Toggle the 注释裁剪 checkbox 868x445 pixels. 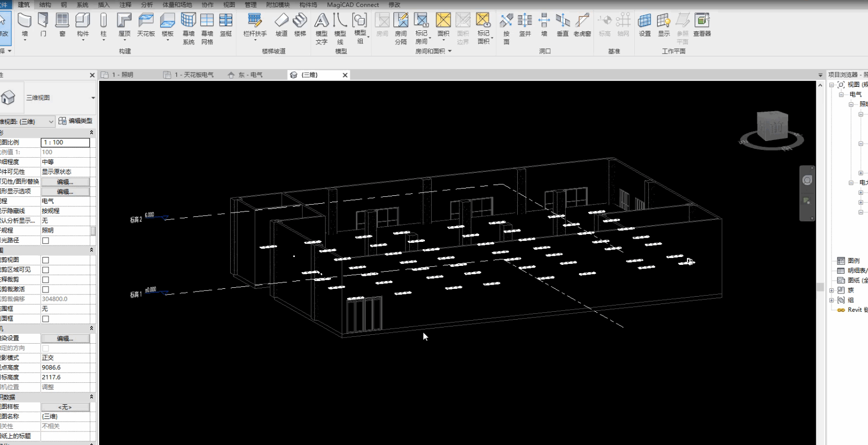pyautogui.click(x=45, y=280)
